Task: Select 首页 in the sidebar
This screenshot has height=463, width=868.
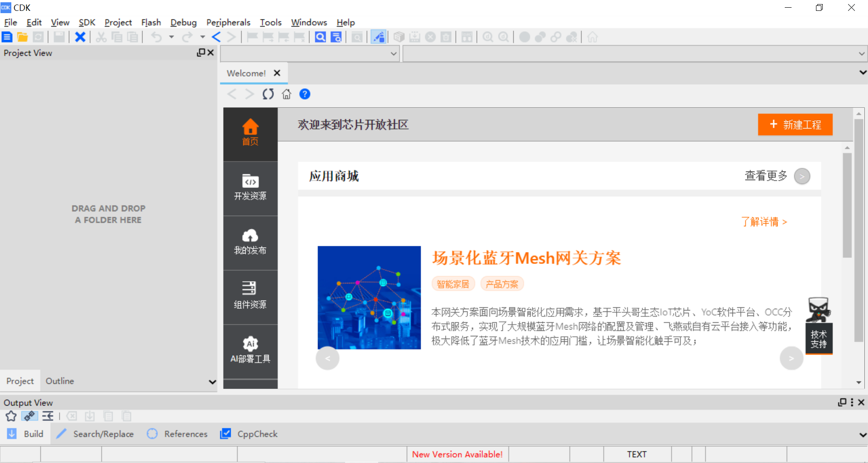Action: click(x=250, y=134)
